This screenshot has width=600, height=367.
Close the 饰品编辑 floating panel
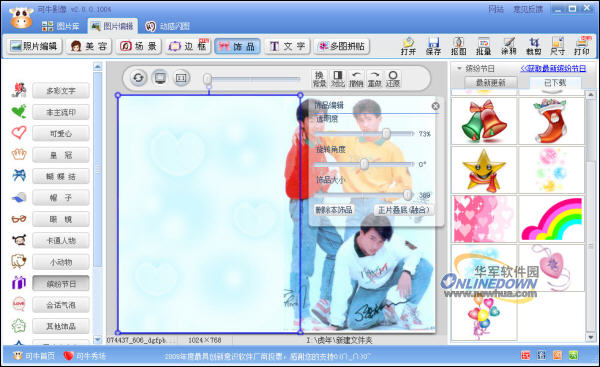point(435,106)
